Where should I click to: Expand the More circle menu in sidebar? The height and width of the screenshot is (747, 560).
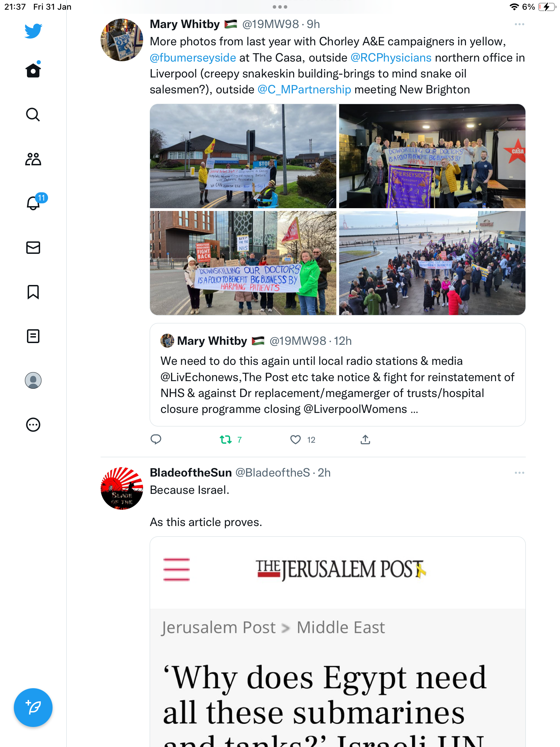coord(33,425)
